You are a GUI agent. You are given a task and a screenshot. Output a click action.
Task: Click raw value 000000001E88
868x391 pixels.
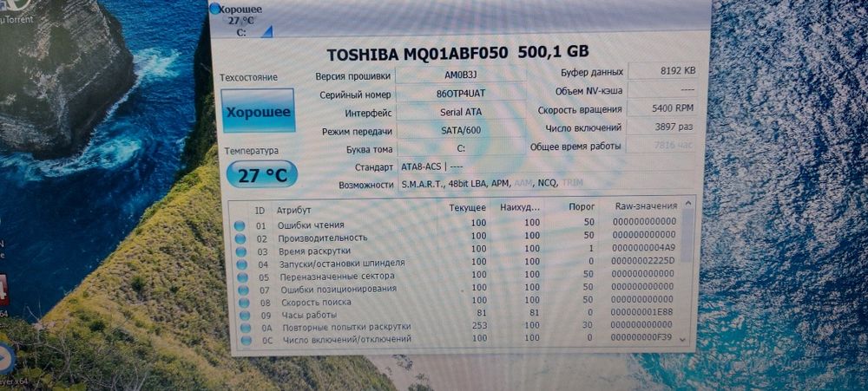[641, 311]
